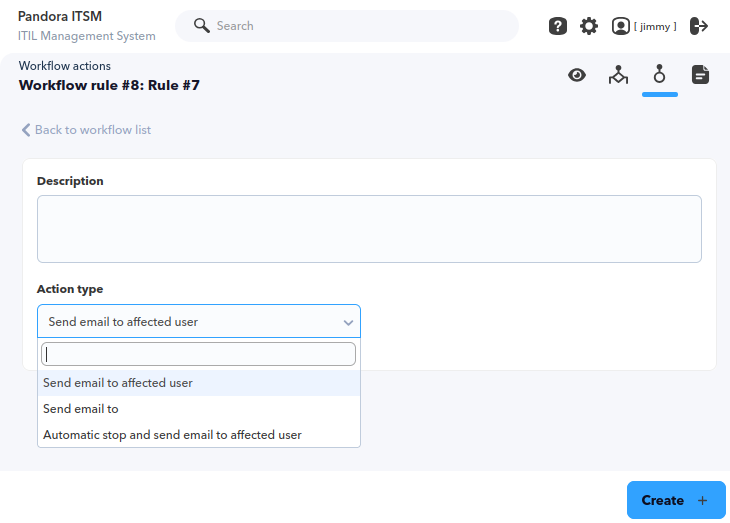Click the back chevron arrow icon
Screen dimensions: 730x523
[26, 130]
